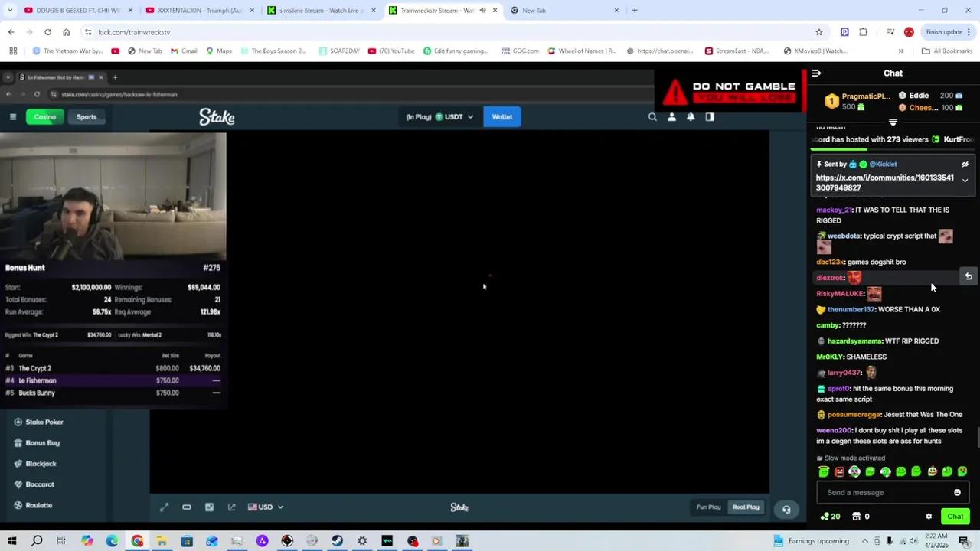Open the Stake hamburger menu
Screen dimensions: 980x551
[13, 117]
